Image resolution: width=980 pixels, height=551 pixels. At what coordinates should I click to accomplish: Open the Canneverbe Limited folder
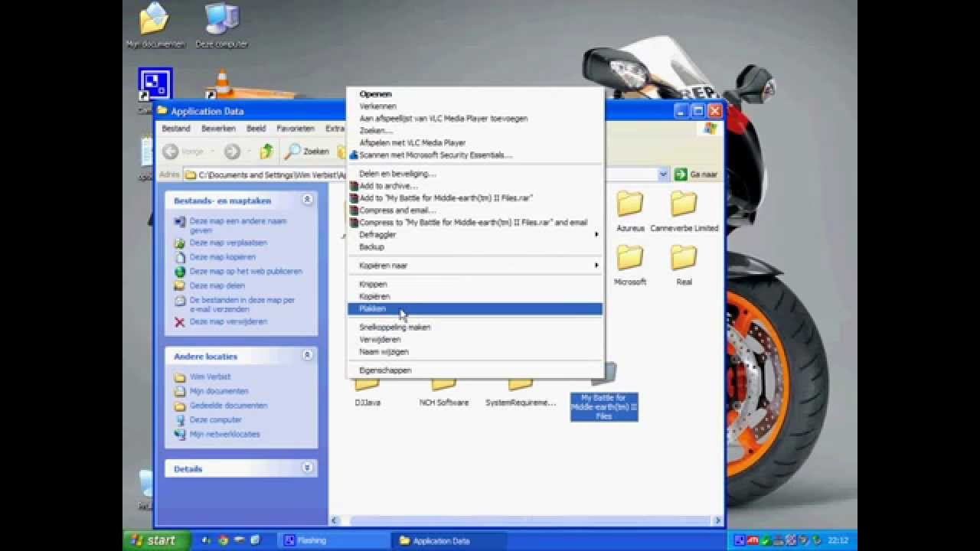coord(684,205)
